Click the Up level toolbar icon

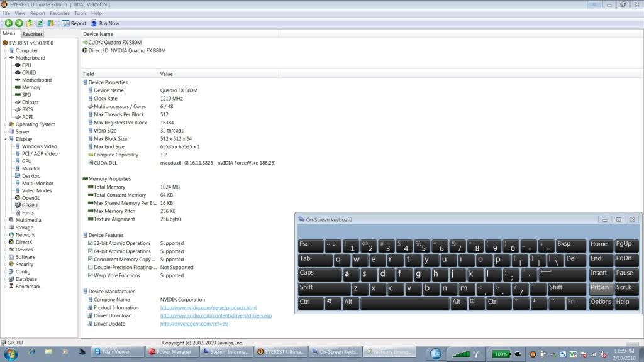pyautogui.click(x=30, y=23)
